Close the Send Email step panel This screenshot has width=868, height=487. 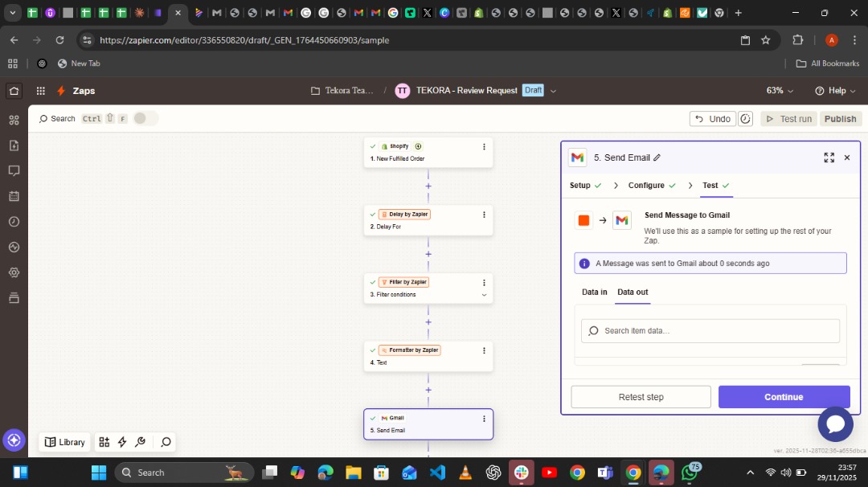tap(847, 158)
